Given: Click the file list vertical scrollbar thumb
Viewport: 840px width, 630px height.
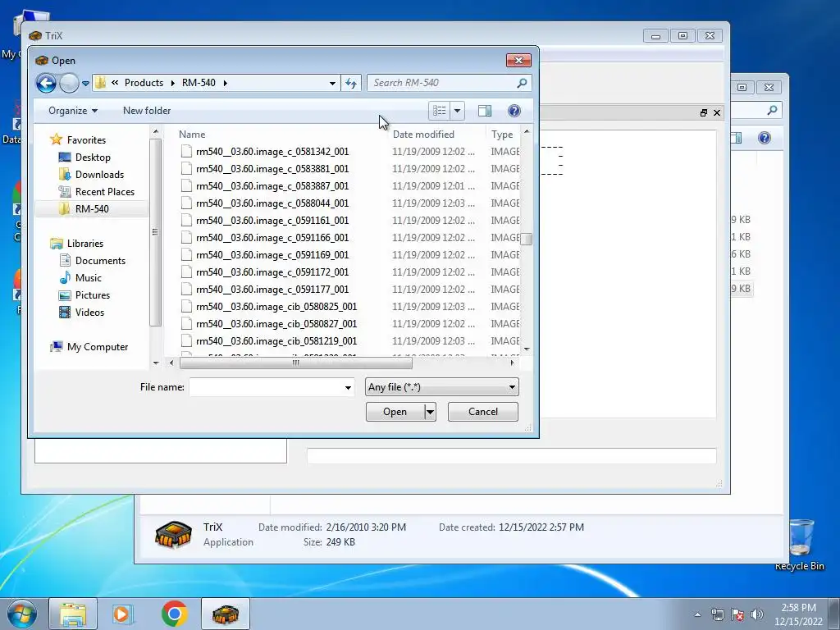Looking at the screenshot, I should point(527,239).
